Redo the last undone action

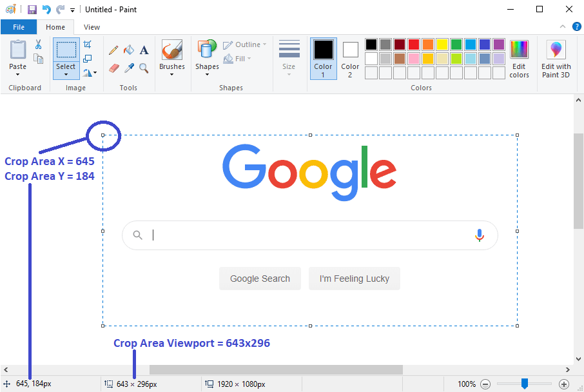pyautogui.click(x=60, y=9)
